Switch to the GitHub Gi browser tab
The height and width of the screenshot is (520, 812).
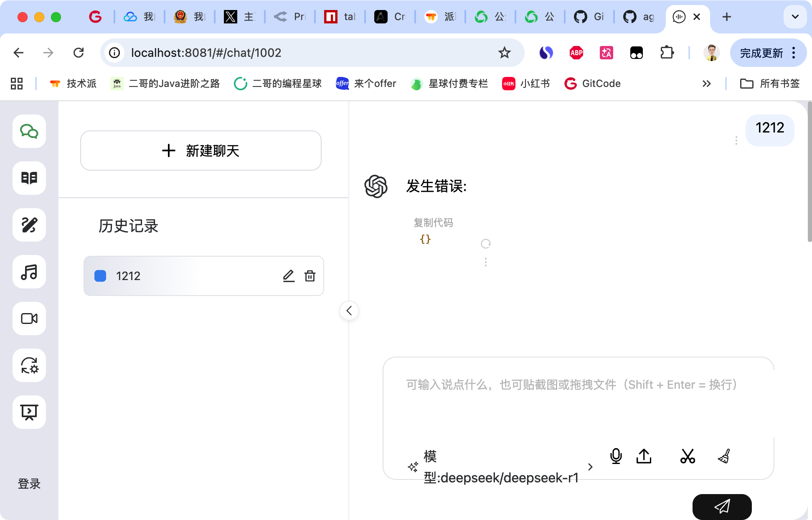(589, 17)
